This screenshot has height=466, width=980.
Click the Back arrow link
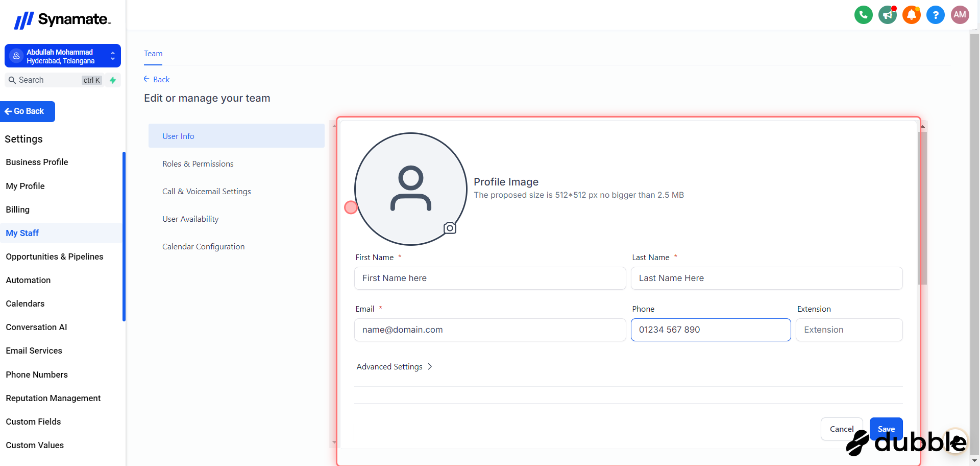point(157,79)
